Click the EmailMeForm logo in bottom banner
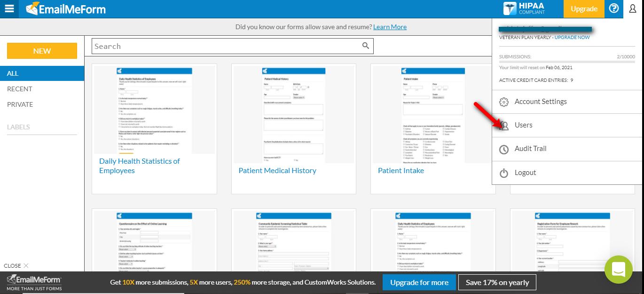Viewport: 644px width, 294px height. (x=34, y=282)
